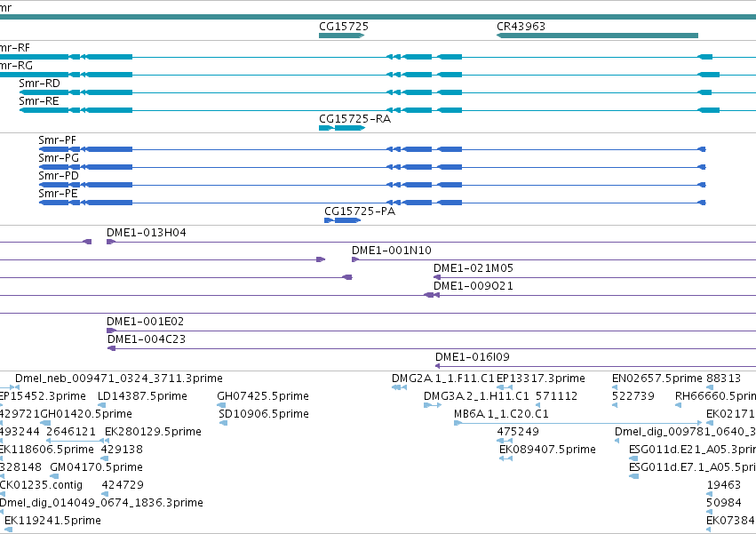Click the Smr-PE protein label
The height and width of the screenshot is (534, 756).
tap(58, 194)
